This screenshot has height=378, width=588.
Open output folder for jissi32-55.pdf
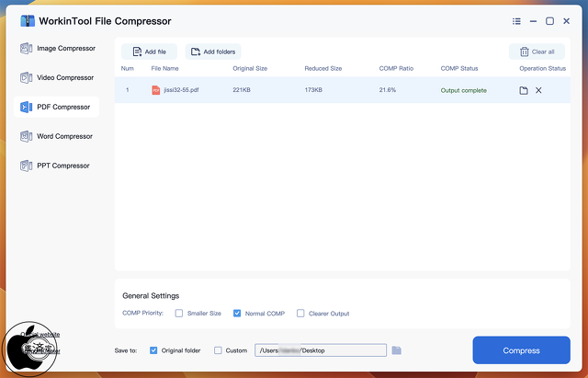524,90
